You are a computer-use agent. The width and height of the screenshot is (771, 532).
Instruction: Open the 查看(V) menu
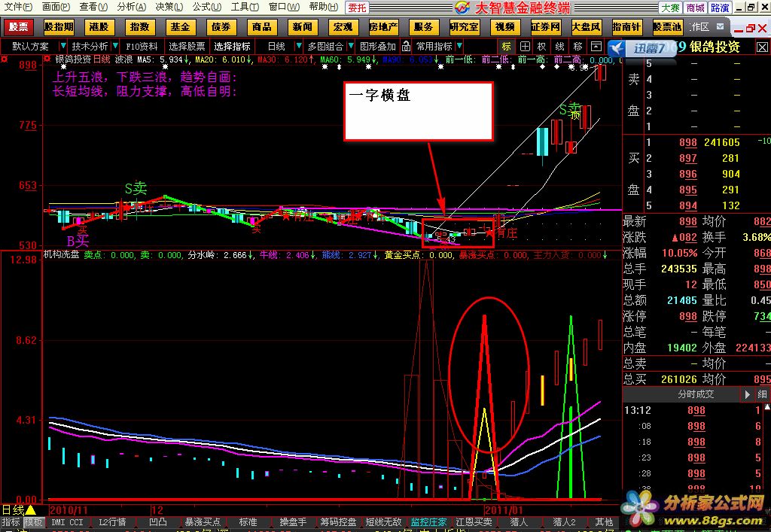pyautogui.click(x=93, y=7)
